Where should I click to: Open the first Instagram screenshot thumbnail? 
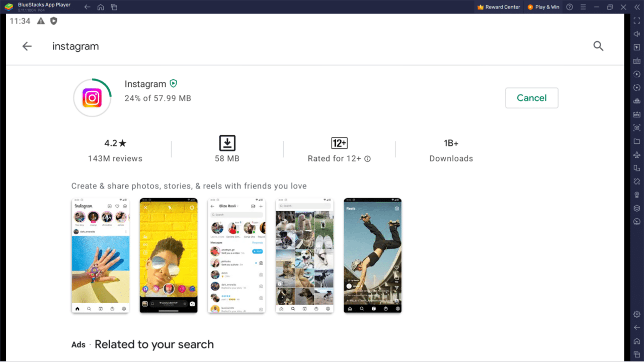[100, 255]
